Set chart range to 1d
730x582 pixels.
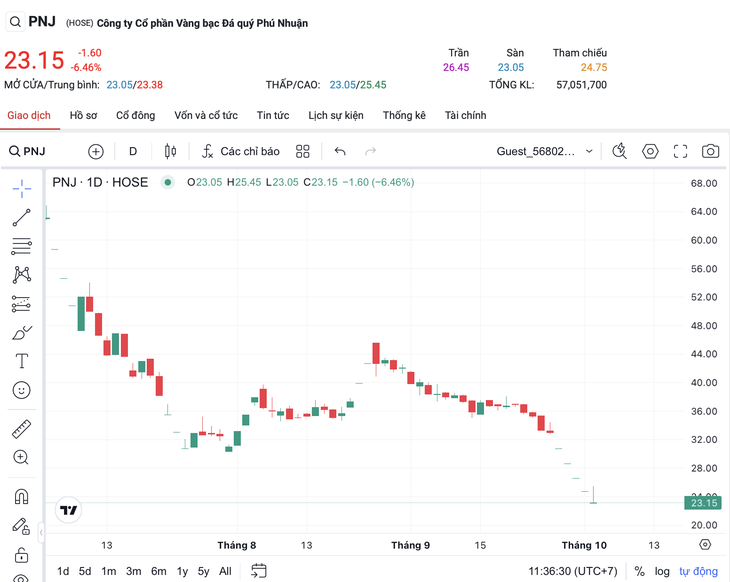coord(63,571)
